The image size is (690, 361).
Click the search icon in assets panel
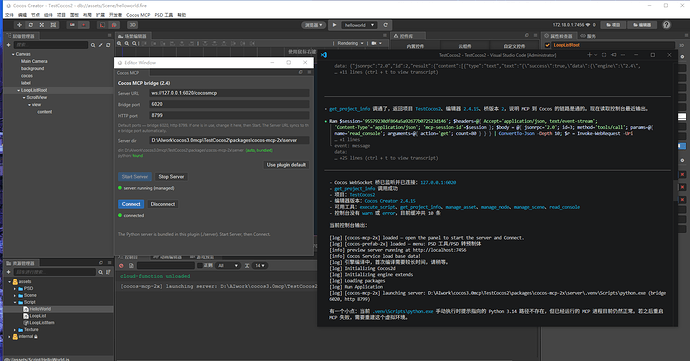tap(100, 272)
